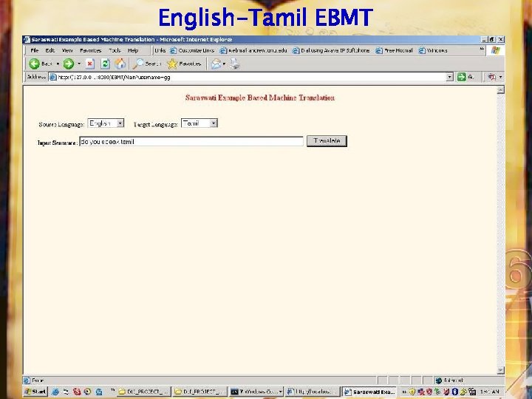Screen dimensions: 532x399
Task: Open the Favorites menu
Action: [91, 50]
